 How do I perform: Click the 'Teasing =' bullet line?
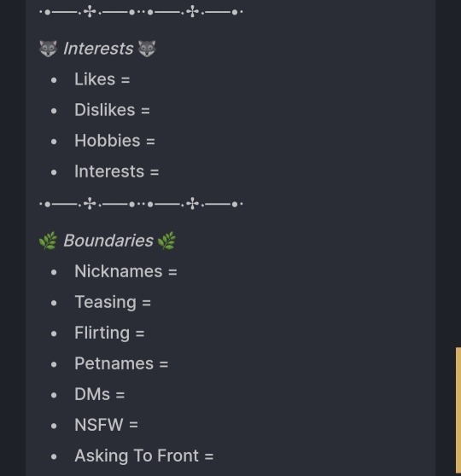(x=113, y=302)
